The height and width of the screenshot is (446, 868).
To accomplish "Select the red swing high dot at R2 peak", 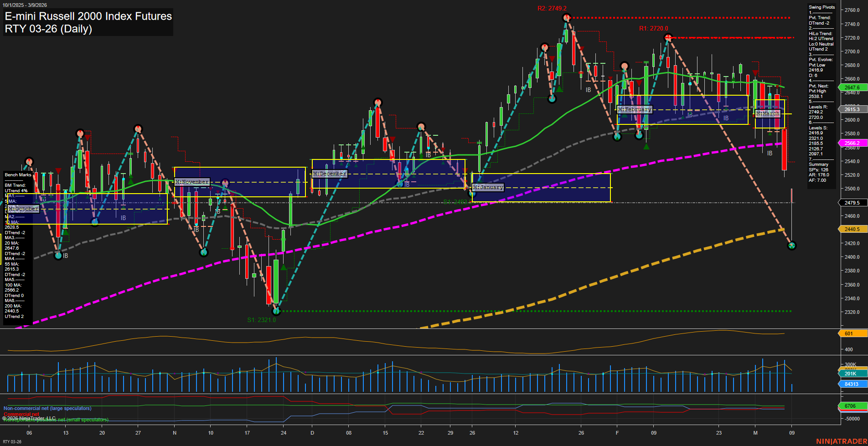I will [567, 17].
